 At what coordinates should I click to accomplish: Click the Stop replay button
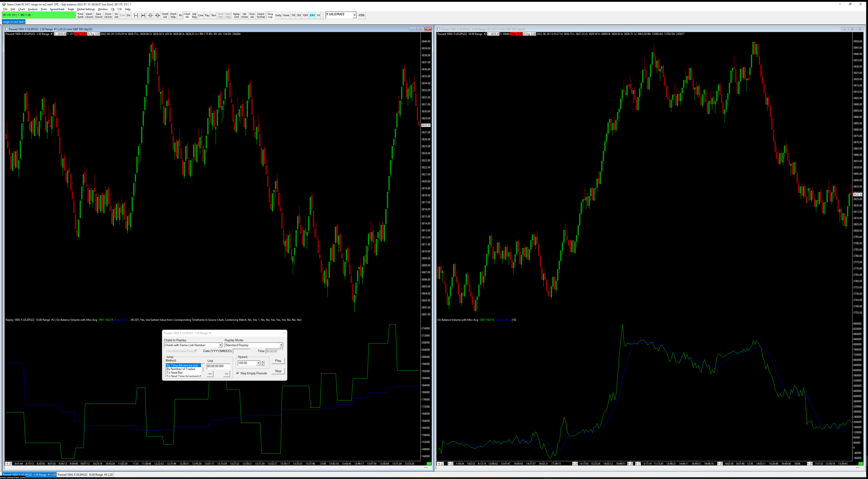[x=278, y=371]
